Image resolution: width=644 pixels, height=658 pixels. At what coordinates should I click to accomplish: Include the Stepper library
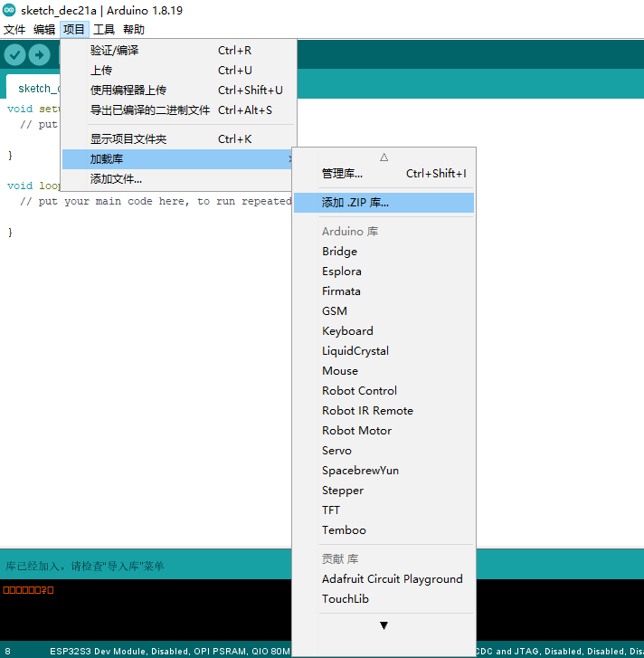[384, 491]
